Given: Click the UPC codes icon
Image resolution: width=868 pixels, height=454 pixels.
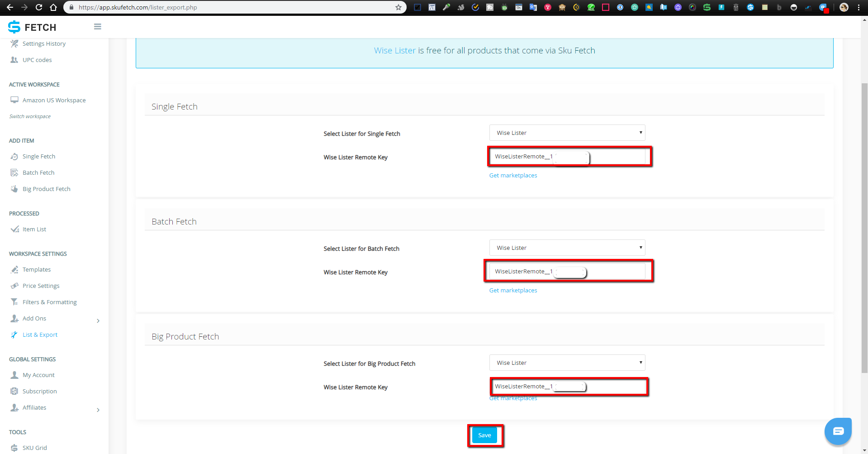Looking at the screenshot, I should (x=14, y=60).
